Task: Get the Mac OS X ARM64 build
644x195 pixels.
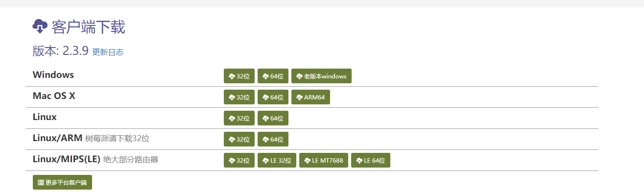Action: (x=310, y=97)
